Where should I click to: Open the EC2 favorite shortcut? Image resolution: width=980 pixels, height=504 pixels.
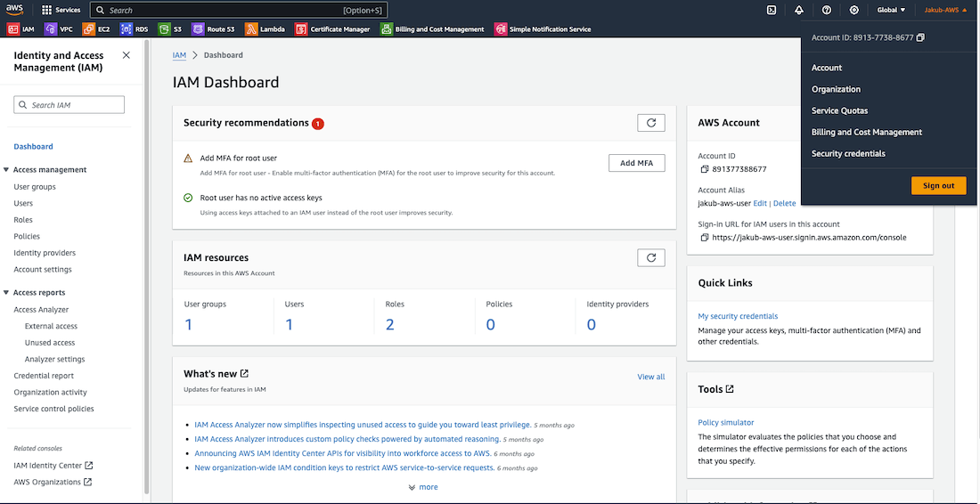click(96, 28)
